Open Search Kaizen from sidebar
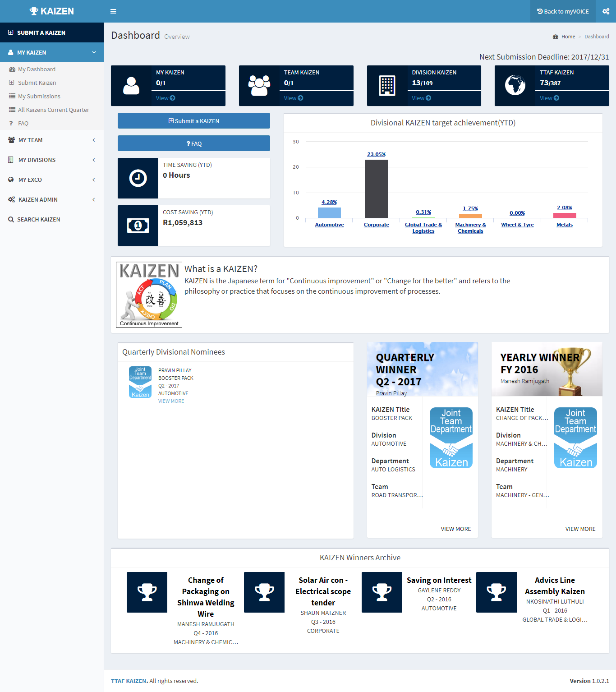616x692 pixels. (38, 220)
